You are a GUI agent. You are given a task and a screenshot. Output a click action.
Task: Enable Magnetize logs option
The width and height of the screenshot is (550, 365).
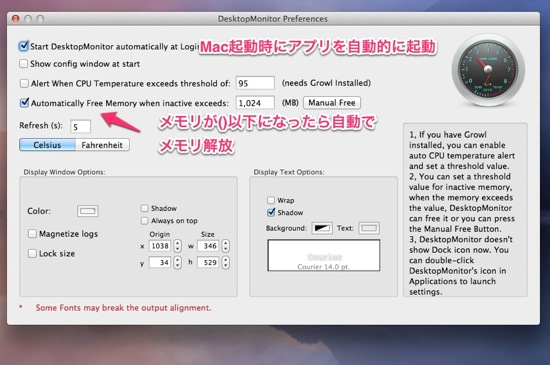[x=32, y=234]
